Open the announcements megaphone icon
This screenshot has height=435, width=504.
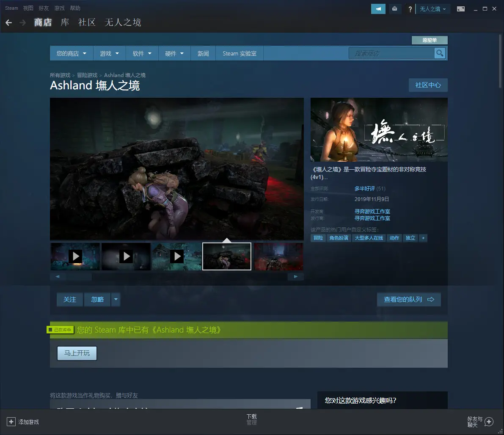pyautogui.click(x=378, y=9)
